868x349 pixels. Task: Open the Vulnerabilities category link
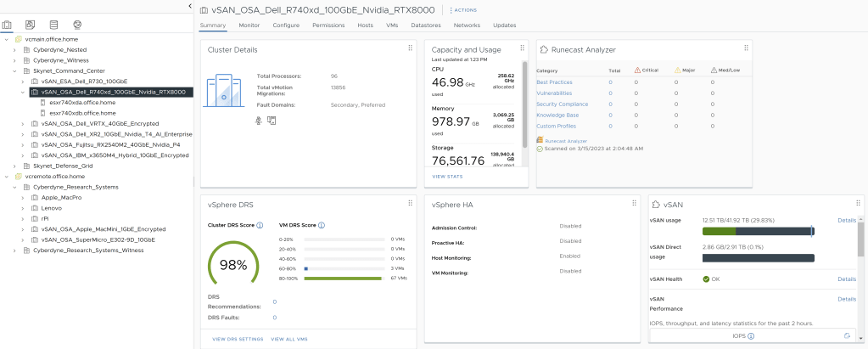(554, 93)
